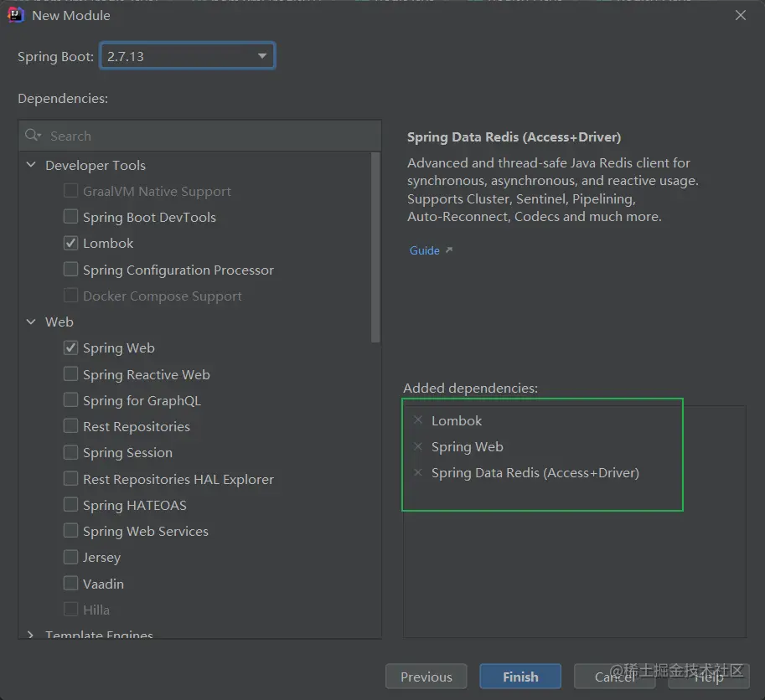Enable Spring for GraphQL checkbox
Image resolution: width=765 pixels, height=700 pixels.
[x=70, y=400]
